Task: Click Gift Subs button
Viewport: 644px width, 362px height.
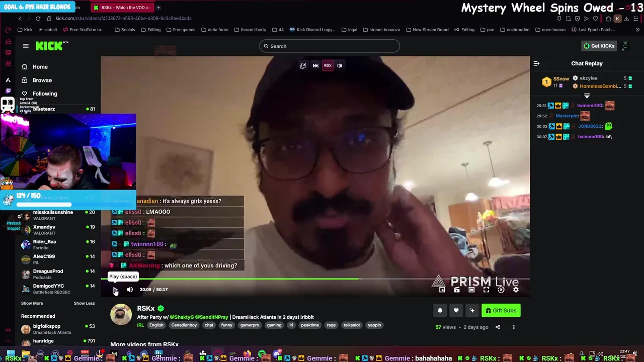Action: click(x=501, y=311)
